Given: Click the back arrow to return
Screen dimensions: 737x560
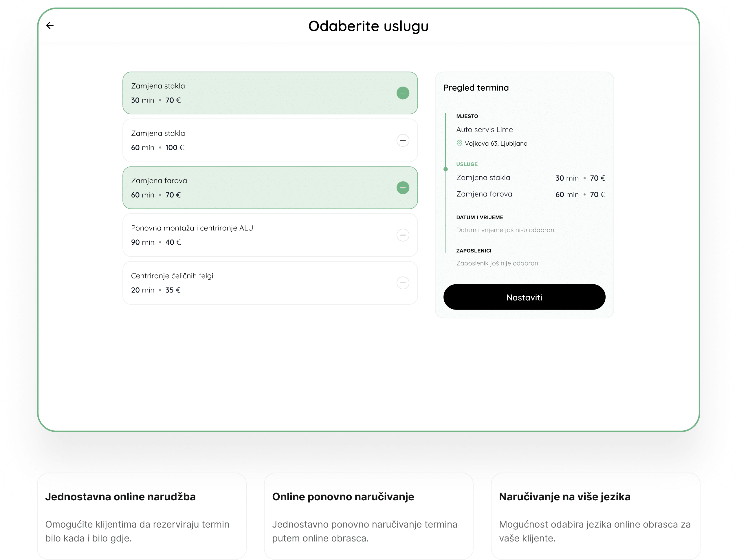Looking at the screenshot, I should (50, 25).
